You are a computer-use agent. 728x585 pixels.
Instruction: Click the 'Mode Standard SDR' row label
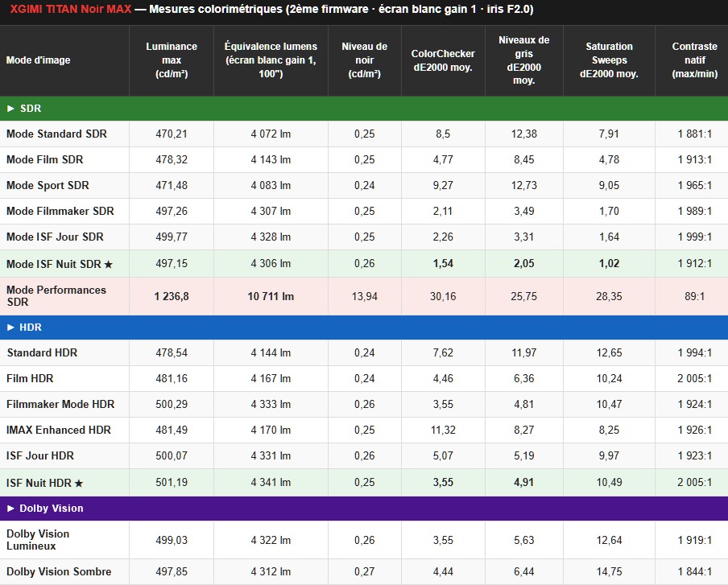tap(56, 134)
